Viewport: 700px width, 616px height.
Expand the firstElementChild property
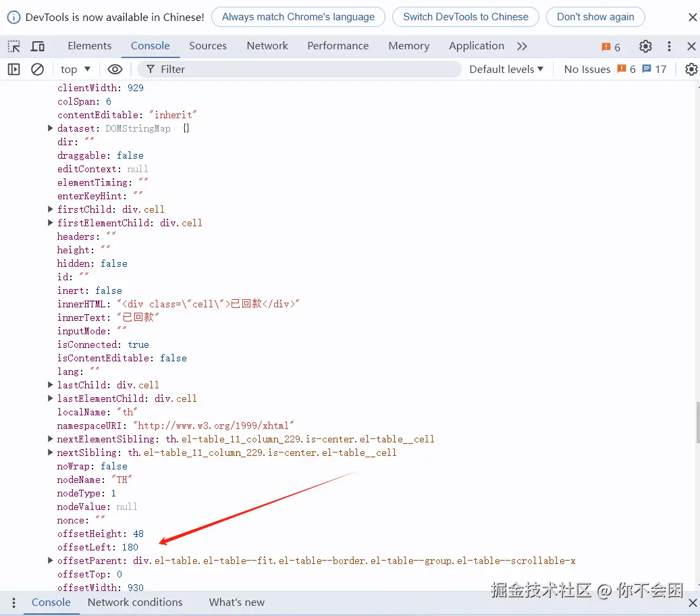pyautogui.click(x=51, y=222)
